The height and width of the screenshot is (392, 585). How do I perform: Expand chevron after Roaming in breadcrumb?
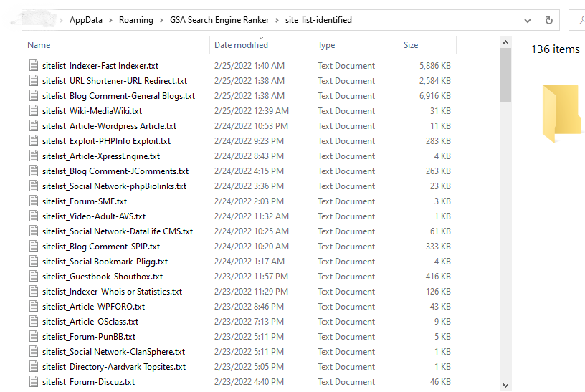coord(161,20)
